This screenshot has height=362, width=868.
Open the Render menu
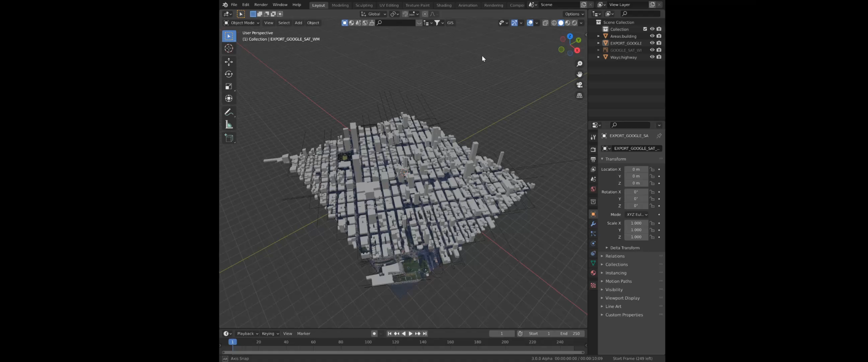click(261, 5)
